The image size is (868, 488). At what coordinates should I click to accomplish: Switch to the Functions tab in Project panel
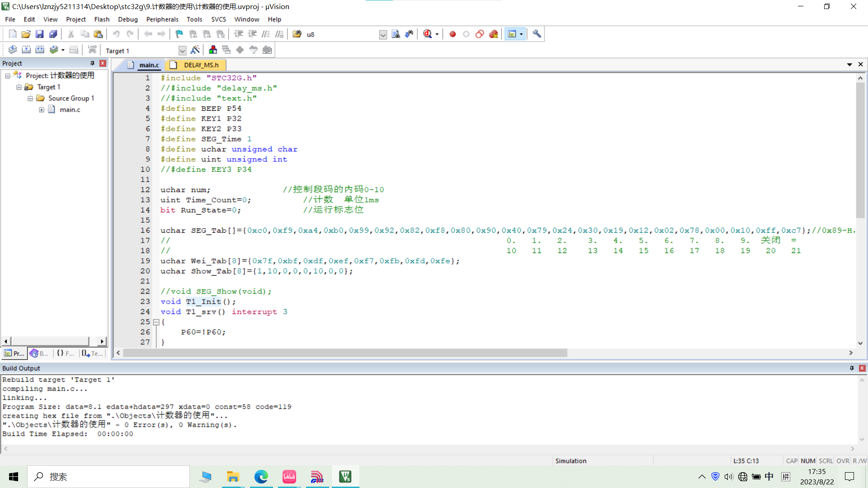66,353
